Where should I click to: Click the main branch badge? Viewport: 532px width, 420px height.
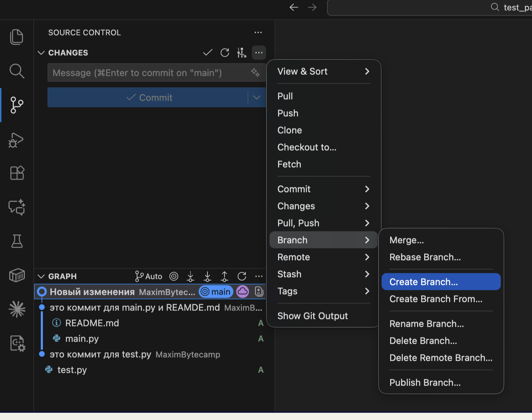click(x=216, y=292)
